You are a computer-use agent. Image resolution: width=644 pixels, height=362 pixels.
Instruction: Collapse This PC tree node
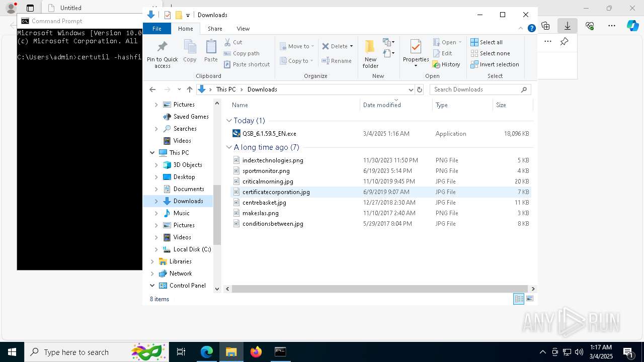(x=152, y=153)
